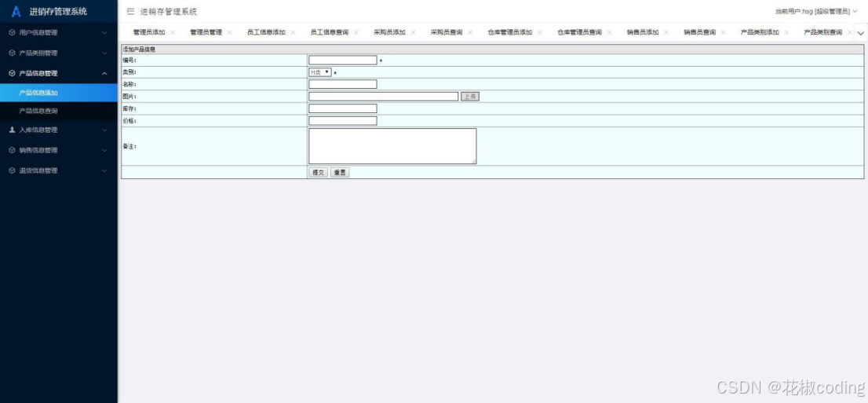Expand the 入库信息管理 chevron
Image resolution: width=868 pixels, height=403 pixels.
pyautogui.click(x=104, y=130)
